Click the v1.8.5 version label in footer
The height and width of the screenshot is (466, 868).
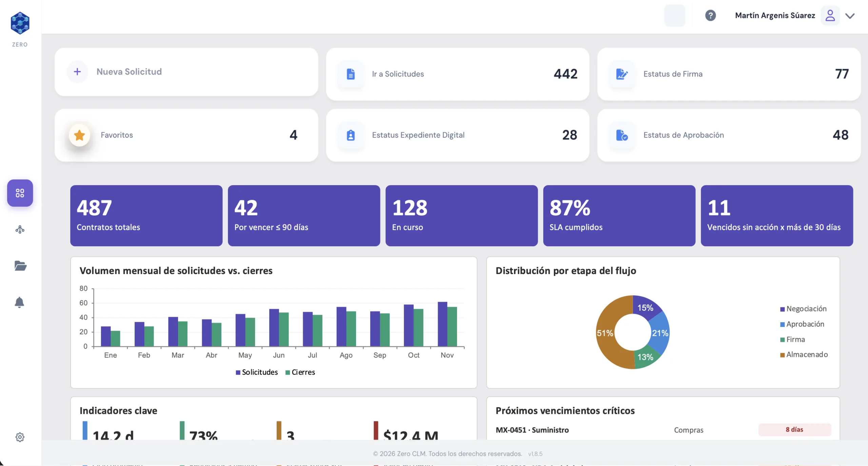(x=535, y=454)
